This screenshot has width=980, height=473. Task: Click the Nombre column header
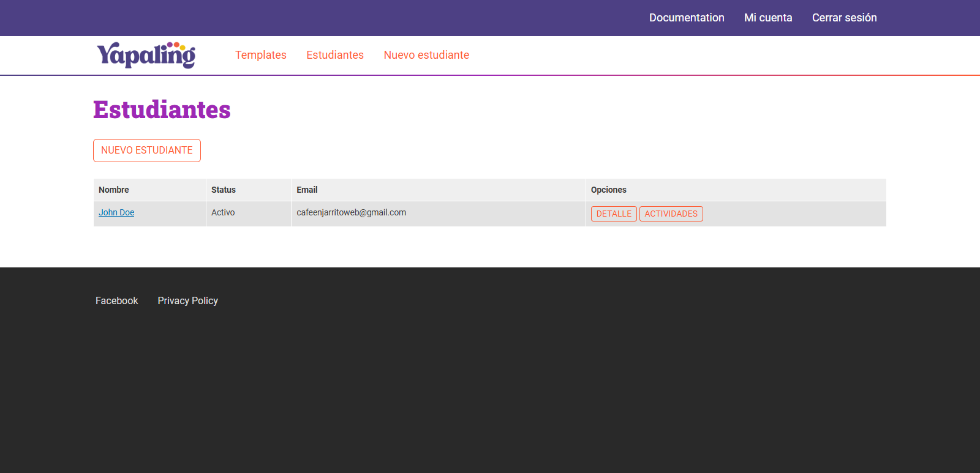[114, 190]
